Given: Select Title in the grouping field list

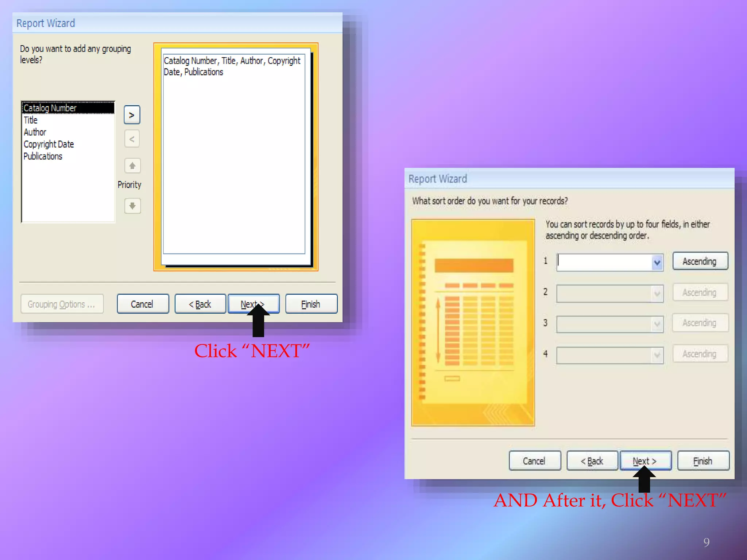Looking at the screenshot, I should pyautogui.click(x=68, y=120).
